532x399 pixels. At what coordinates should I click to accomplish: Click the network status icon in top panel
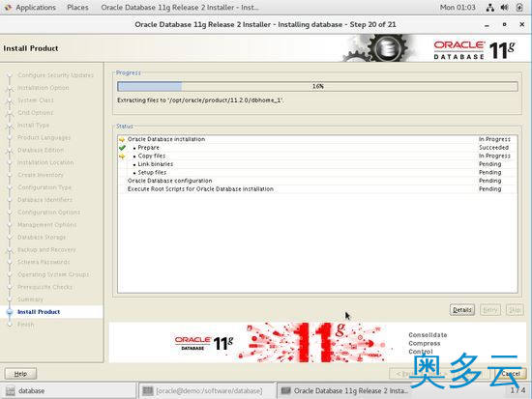[490, 7]
